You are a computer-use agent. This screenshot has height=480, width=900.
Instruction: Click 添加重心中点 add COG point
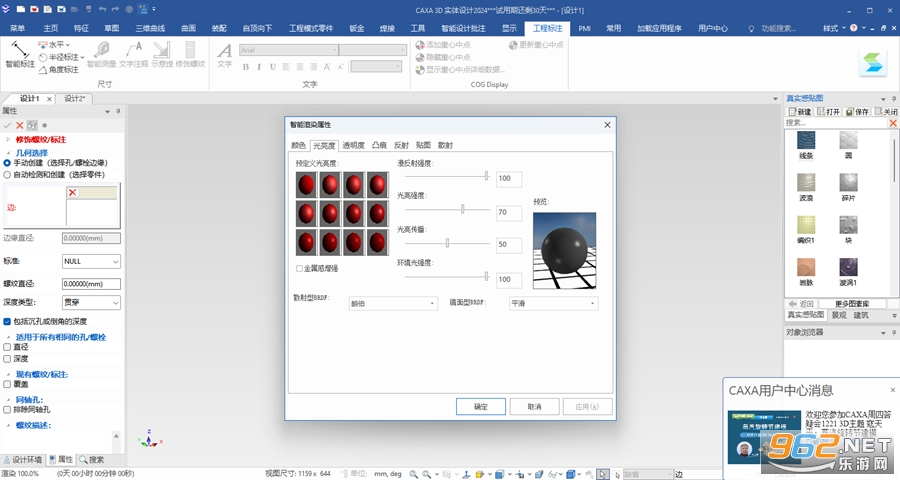click(443, 44)
